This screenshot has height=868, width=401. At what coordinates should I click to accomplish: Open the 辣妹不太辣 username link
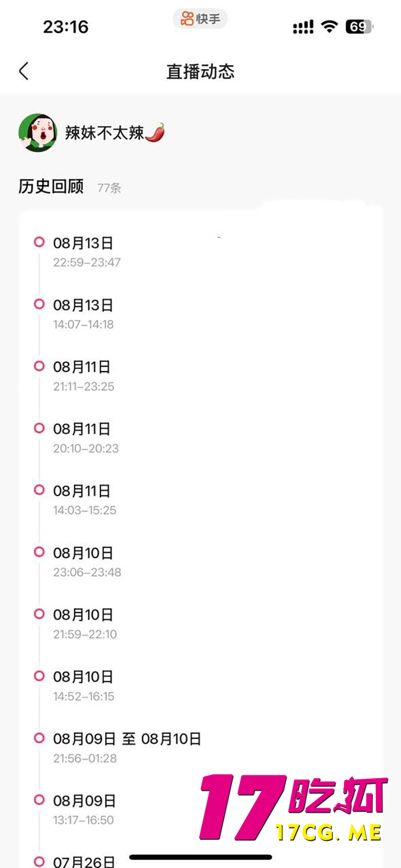pos(104,133)
